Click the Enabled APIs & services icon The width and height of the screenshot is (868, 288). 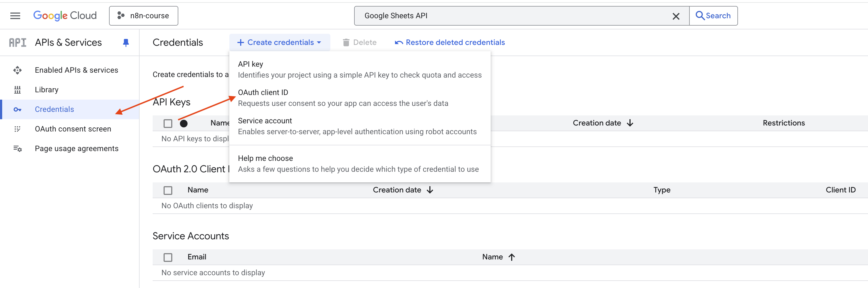click(17, 70)
